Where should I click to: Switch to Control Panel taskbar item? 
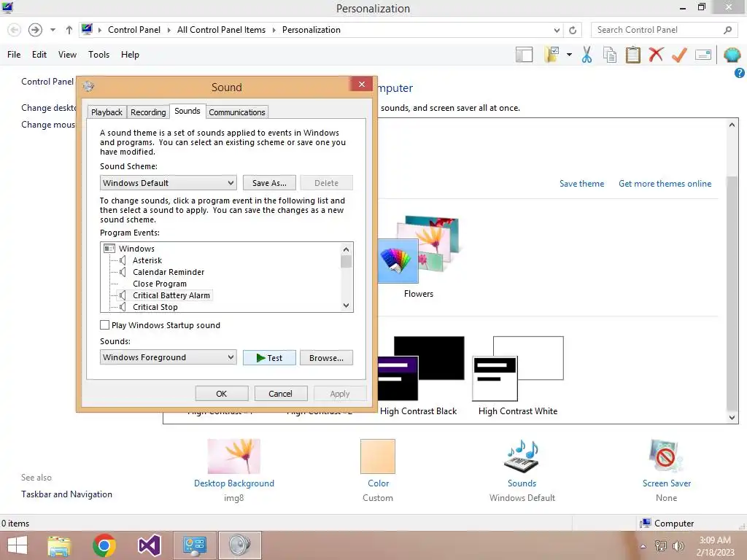click(194, 545)
